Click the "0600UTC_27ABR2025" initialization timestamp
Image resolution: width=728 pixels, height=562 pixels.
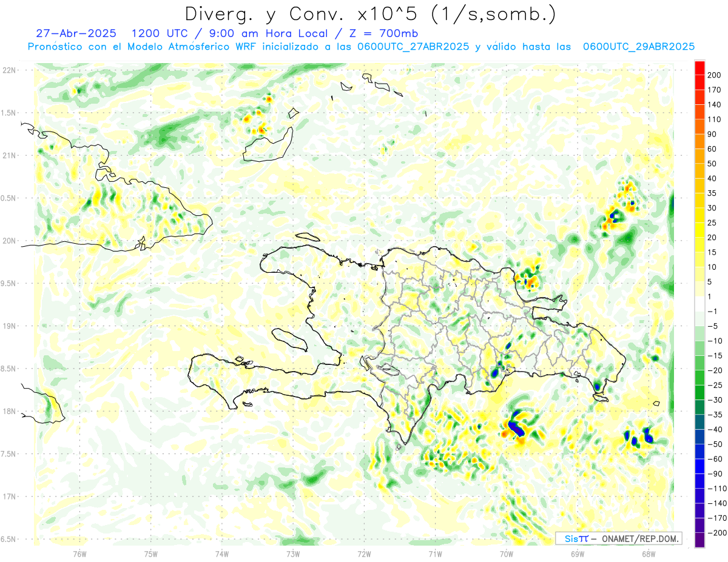coord(414,47)
